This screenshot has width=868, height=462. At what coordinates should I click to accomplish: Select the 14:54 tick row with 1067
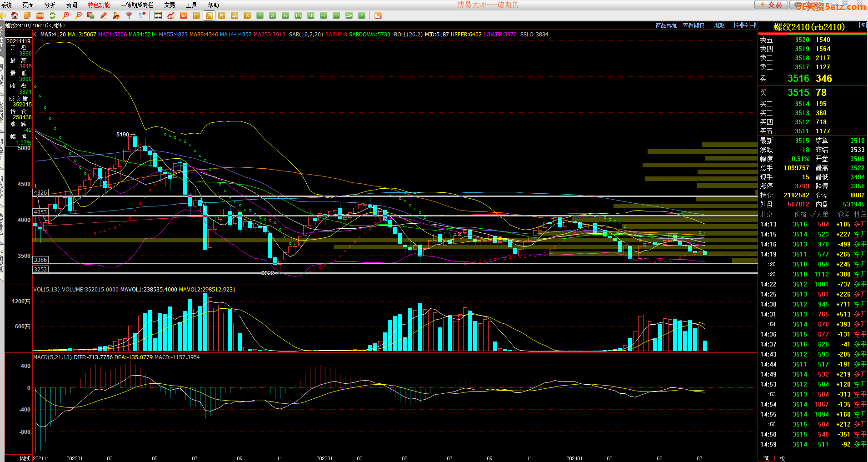813,404
